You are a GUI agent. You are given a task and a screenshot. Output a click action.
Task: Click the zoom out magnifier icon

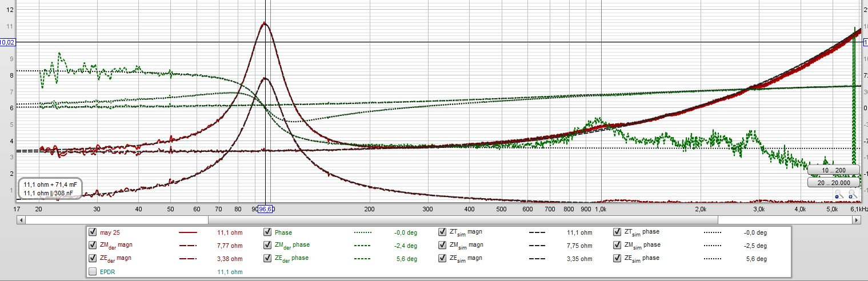pyautogui.click(x=837, y=196)
